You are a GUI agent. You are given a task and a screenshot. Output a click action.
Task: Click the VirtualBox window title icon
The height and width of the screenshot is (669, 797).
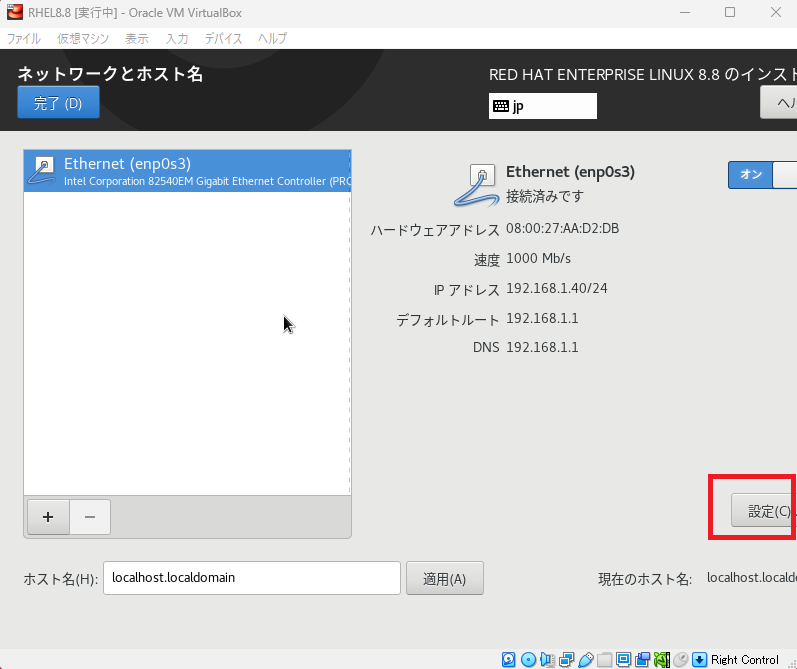click(15, 12)
